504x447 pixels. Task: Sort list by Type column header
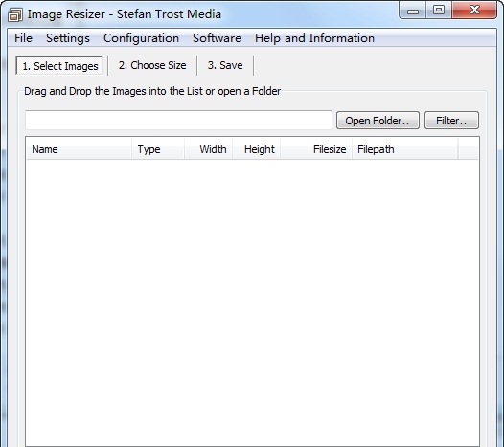(158, 149)
